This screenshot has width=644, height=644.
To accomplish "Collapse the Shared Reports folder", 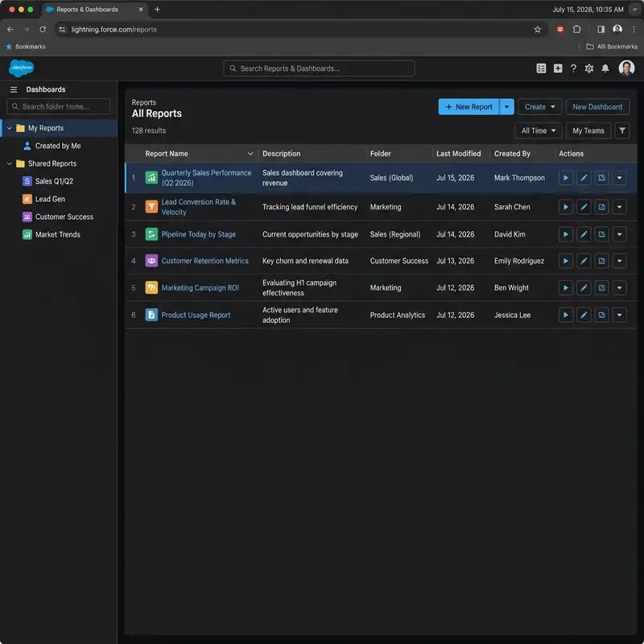I will pos(9,163).
